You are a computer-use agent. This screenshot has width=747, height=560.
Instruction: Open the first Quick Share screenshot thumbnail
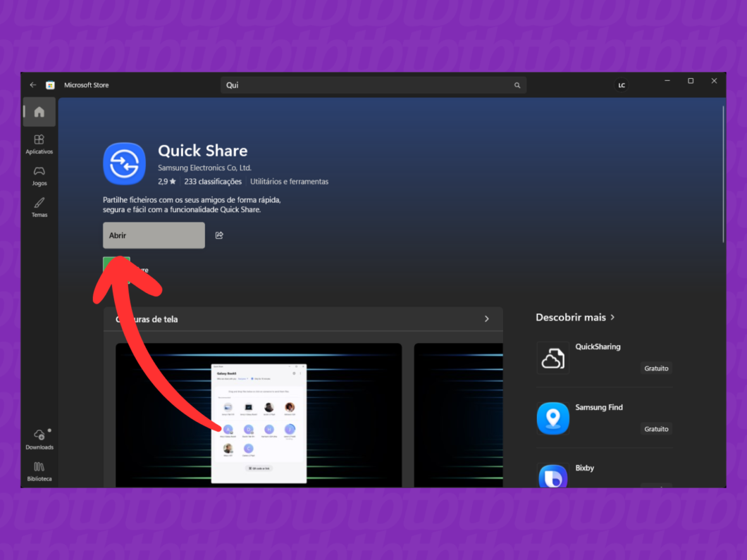pos(259,415)
